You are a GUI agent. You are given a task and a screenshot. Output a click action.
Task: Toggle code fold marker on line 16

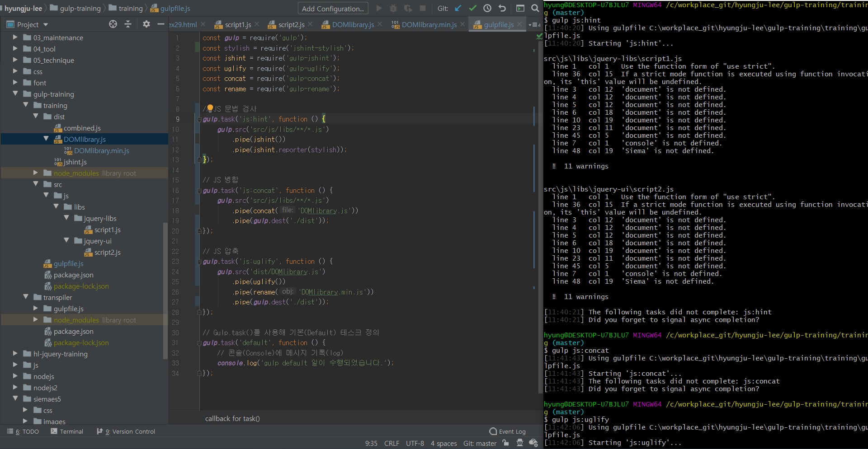pos(199,191)
